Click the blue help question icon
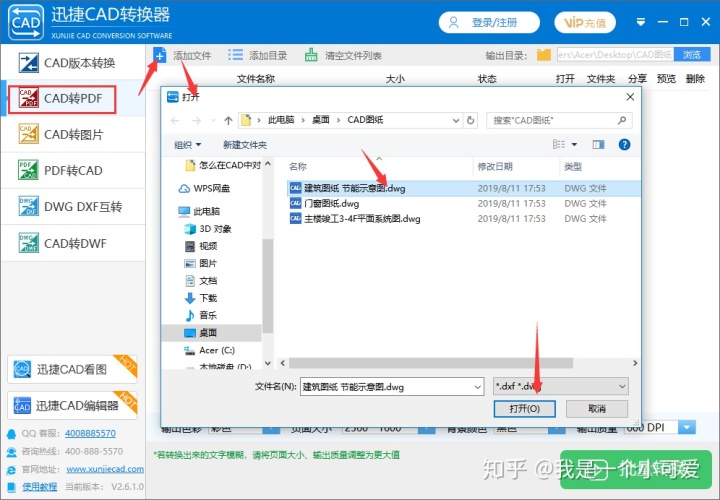The image size is (720, 500). coord(624,145)
